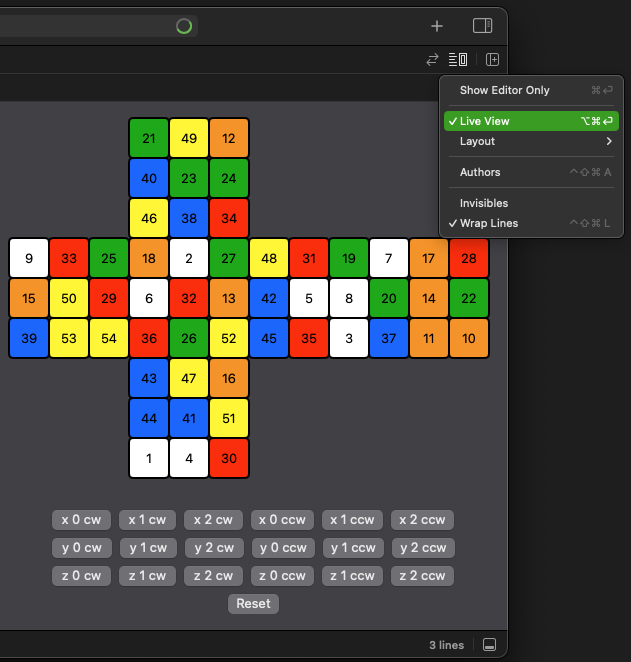Rotate with the y 0 cw button
This screenshot has height=662, width=631.
pyautogui.click(x=82, y=548)
